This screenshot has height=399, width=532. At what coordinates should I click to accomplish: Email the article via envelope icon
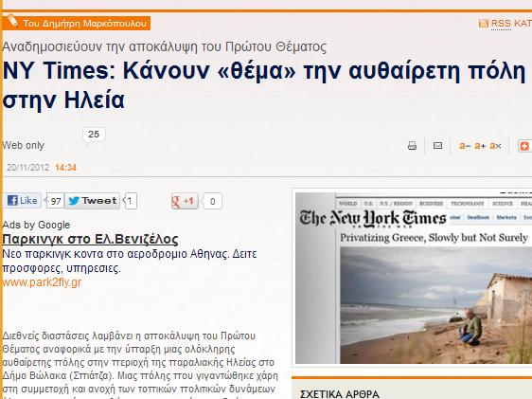(x=437, y=146)
